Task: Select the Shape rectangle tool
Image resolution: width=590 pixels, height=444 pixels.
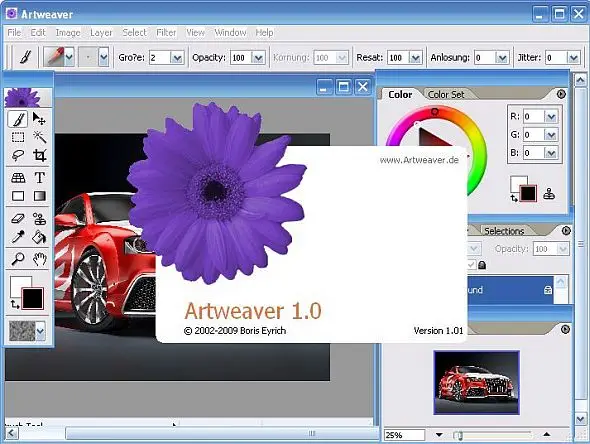Action: tap(18, 196)
